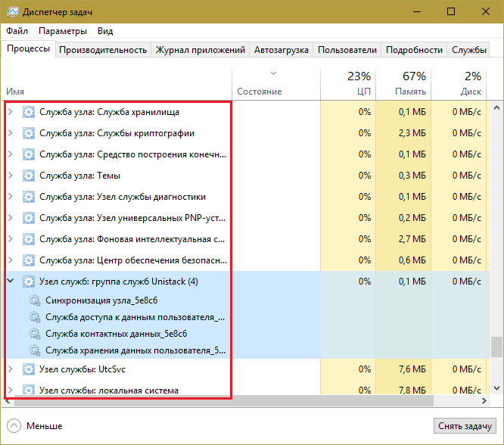
Task: Click the gear icon of Узел службы диагностики
Action: [x=29, y=197]
